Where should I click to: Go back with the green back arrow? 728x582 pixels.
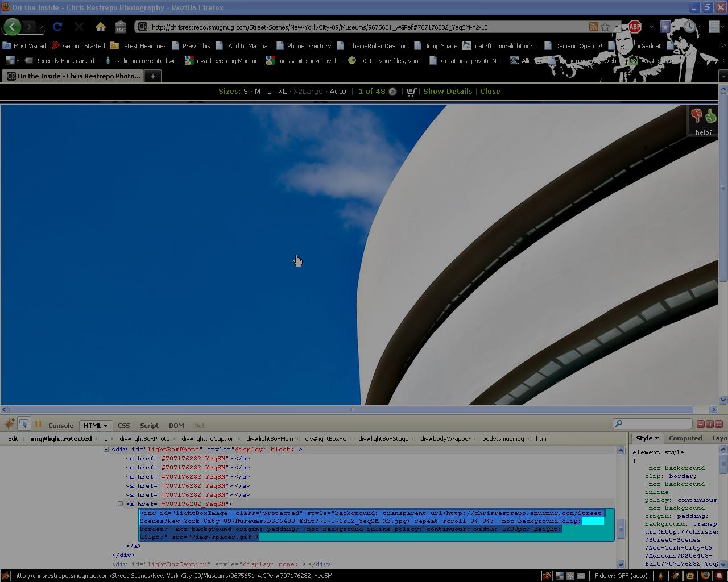pyautogui.click(x=13, y=27)
